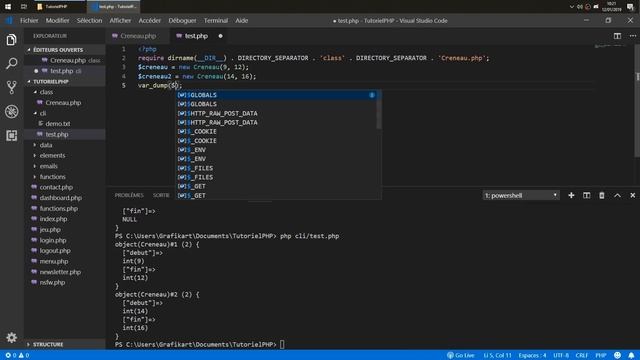Screen dimensions: 640x360
Task: Click errors and warnings count in status bar
Action: pyautogui.click(x=17, y=355)
